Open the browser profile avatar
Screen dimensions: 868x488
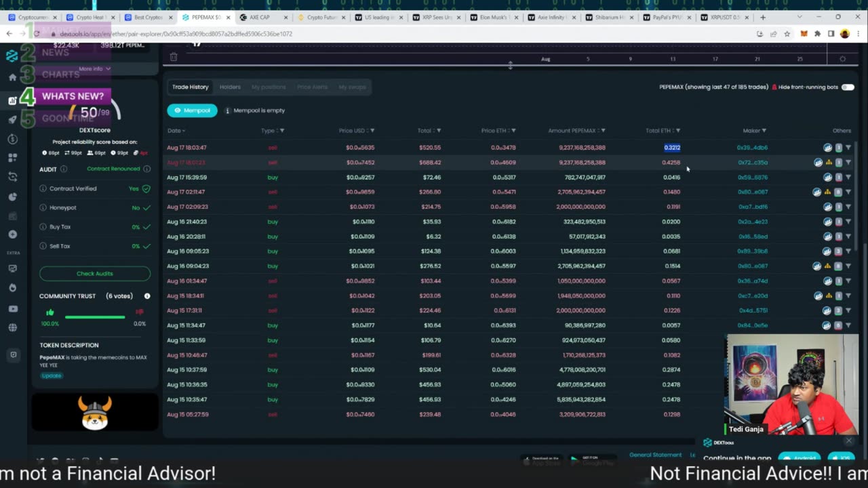[x=844, y=33]
